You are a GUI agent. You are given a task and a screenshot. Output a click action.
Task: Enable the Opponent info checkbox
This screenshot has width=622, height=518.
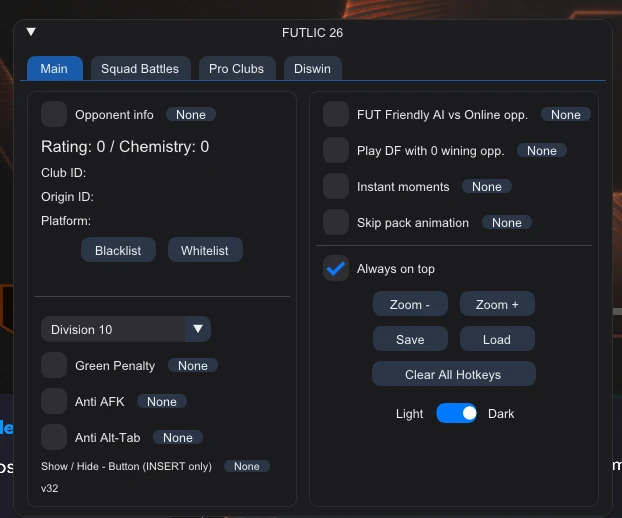point(54,114)
